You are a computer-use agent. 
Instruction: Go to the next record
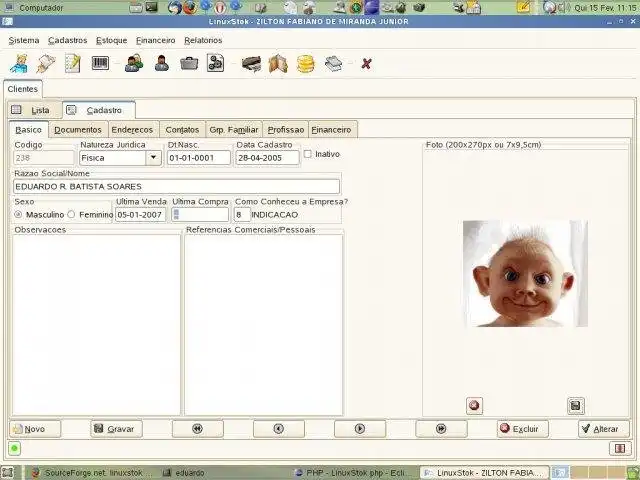360,429
